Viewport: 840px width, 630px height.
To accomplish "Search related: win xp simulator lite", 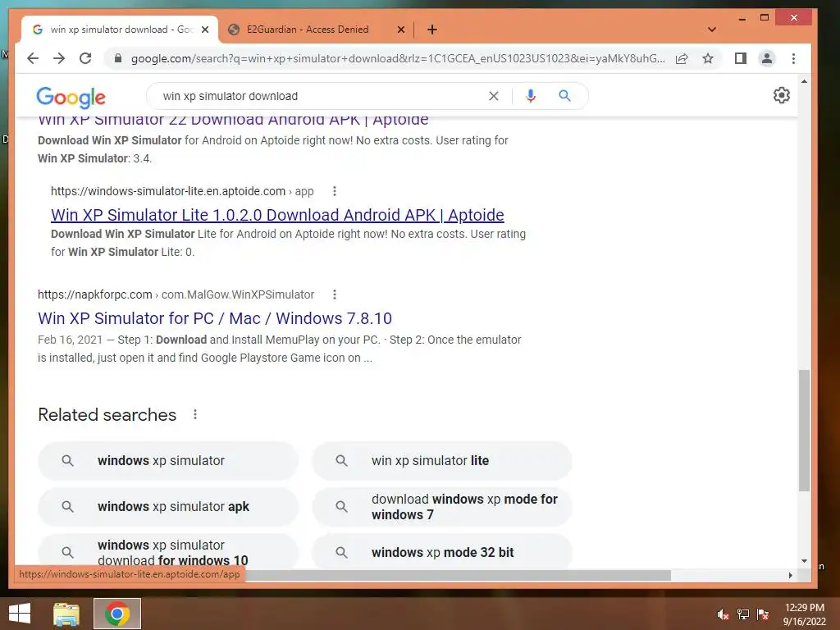I will (x=442, y=461).
